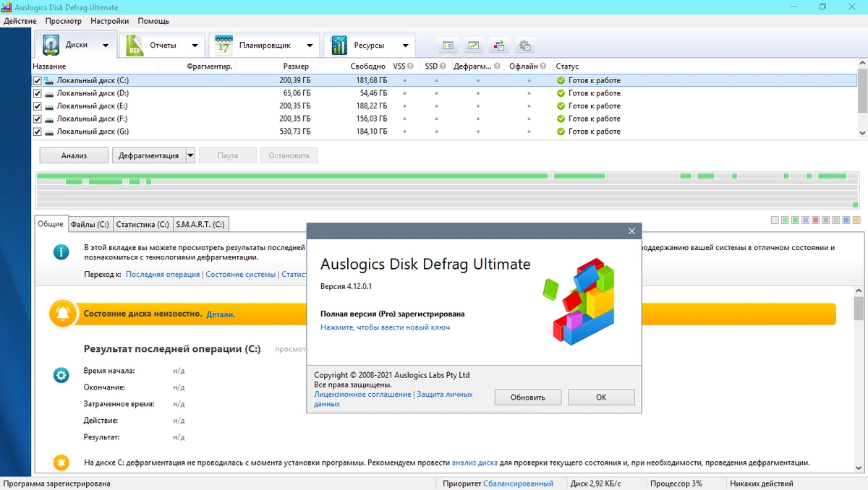Select the Общие tab
868x490 pixels.
(x=51, y=224)
